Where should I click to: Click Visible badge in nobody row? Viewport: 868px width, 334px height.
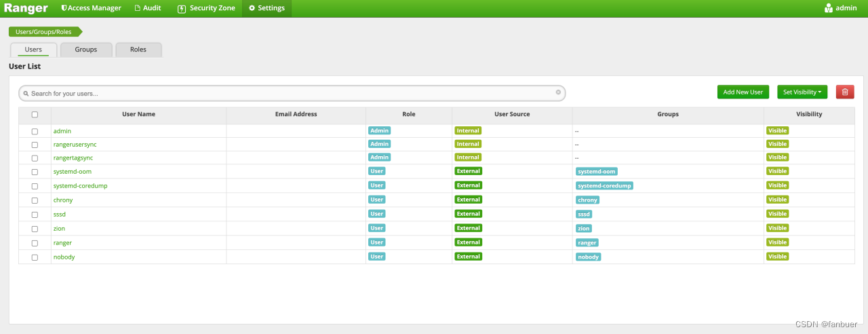tap(778, 257)
